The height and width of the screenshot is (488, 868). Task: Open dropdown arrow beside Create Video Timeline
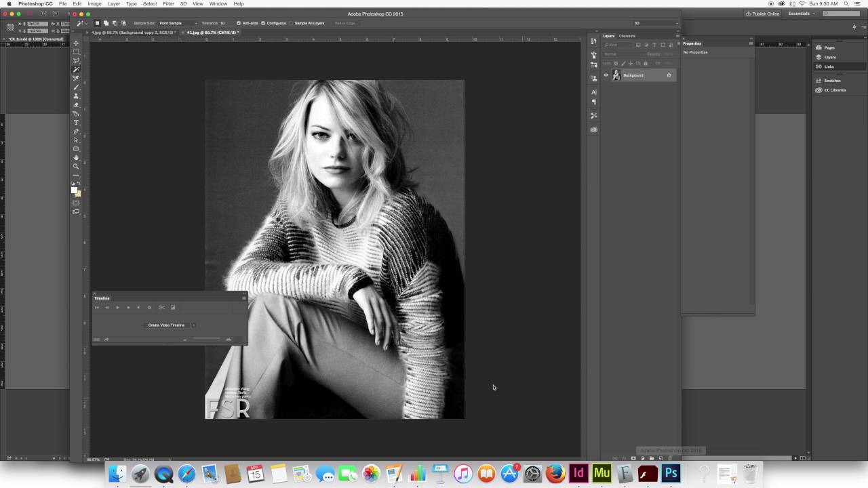click(193, 325)
